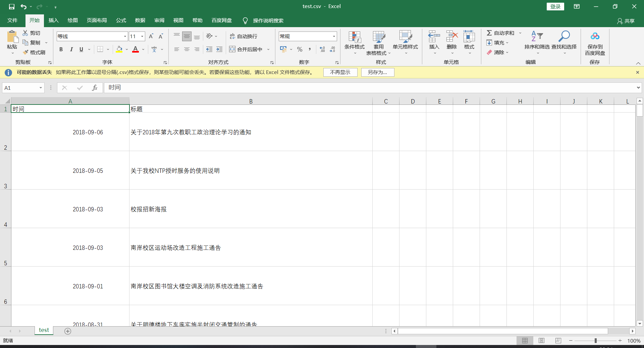
Task: Switch to Normal view in status bar
Action: coord(525,341)
